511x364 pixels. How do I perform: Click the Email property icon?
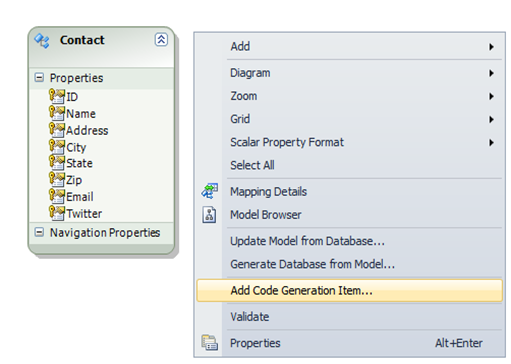(57, 196)
